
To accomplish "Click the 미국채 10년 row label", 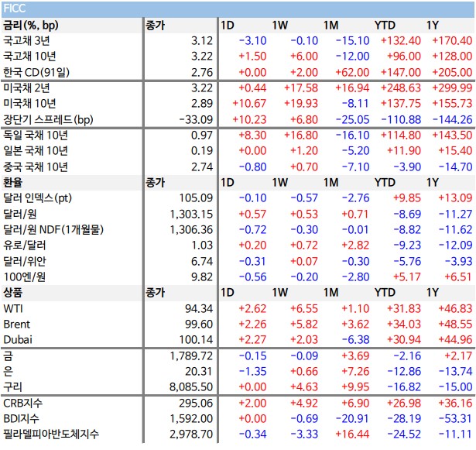I will coord(29,104).
